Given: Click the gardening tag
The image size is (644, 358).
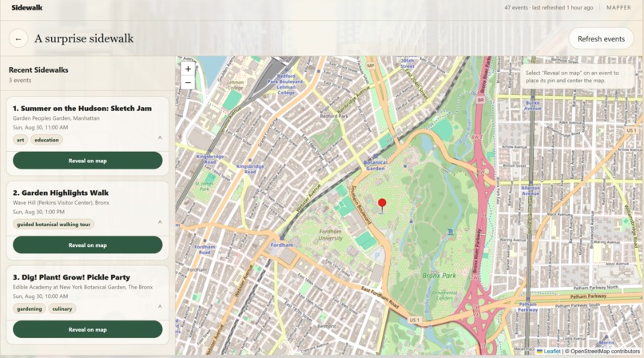Looking at the screenshot, I should (29, 308).
